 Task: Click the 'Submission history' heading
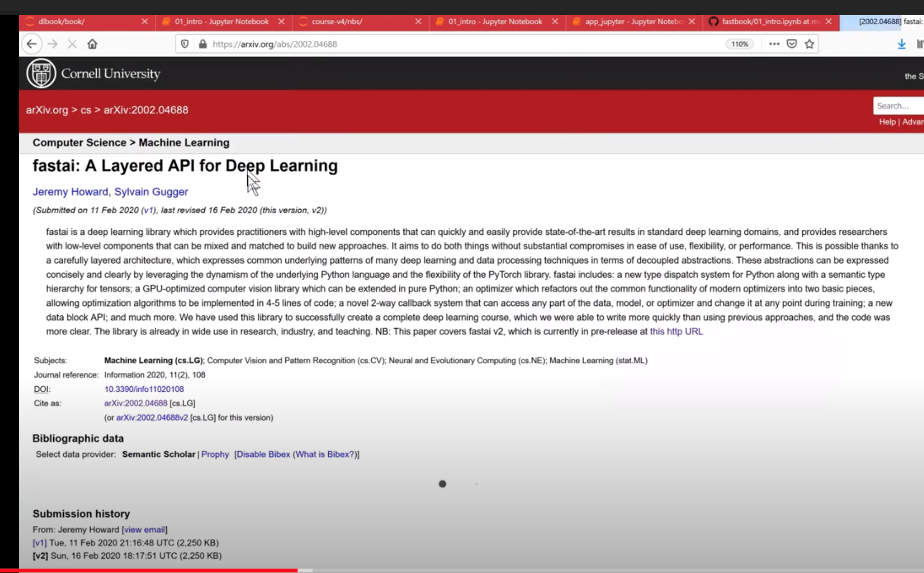(x=81, y=514)
